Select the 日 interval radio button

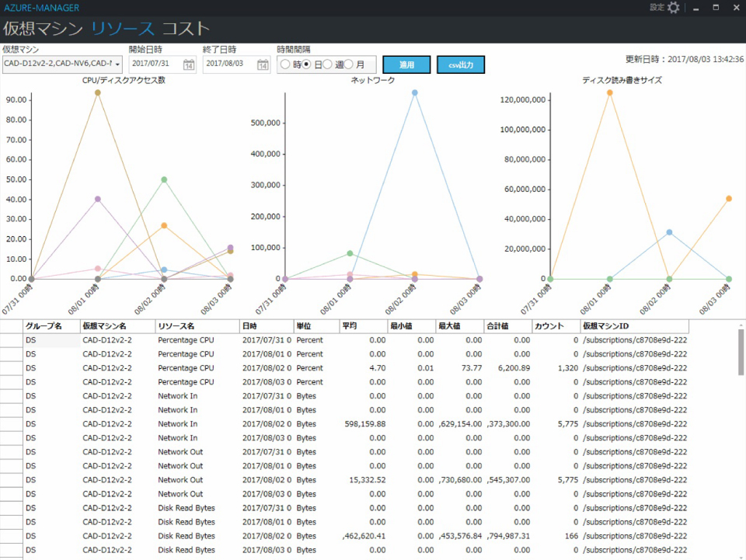tap(307, 64)
